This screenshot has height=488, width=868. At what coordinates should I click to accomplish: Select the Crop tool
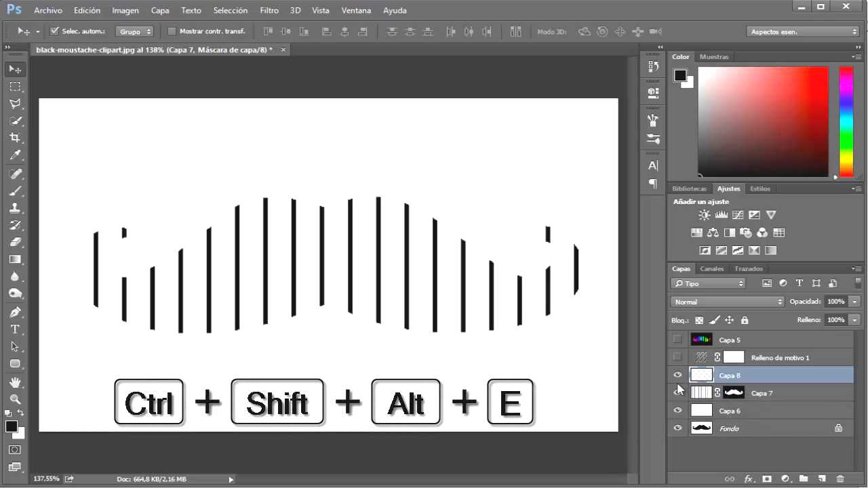click(x=15, y=138)
